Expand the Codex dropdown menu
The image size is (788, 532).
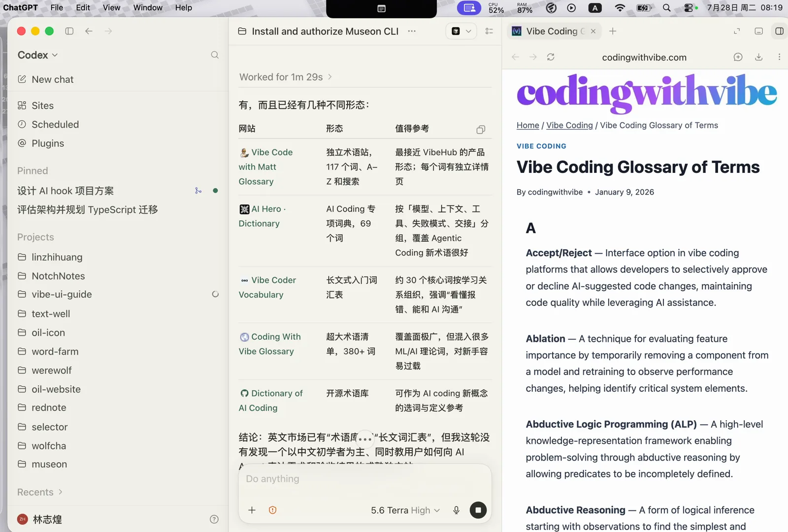tap(38, 55)
